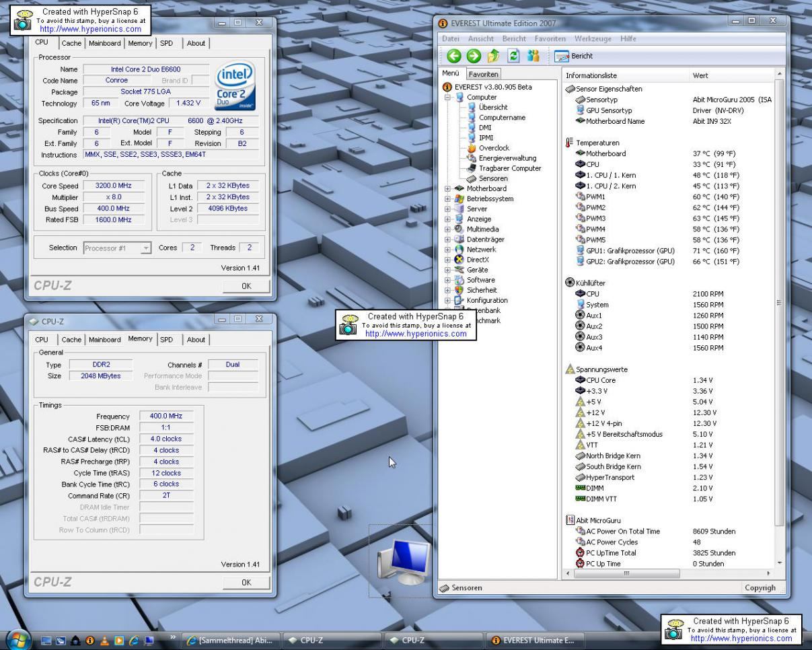Open the Ansicht menu in EVEREST

[480, 38]
